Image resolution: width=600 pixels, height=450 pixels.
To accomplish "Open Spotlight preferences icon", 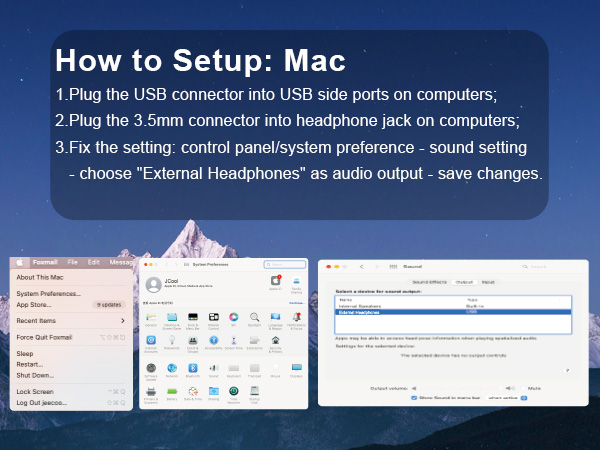I will click(253, 317).
